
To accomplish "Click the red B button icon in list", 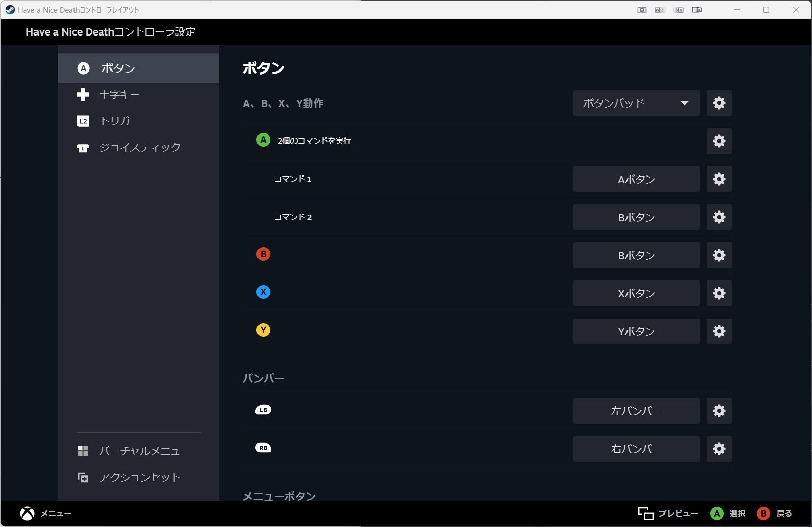I will pos(263,254).
